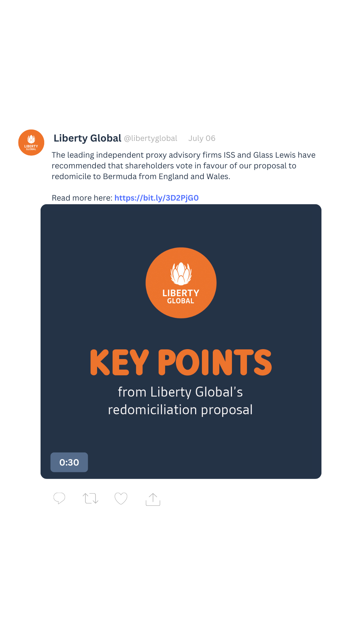Click the tweet text mentioning Glass Lewis
Screen dimensions: 362x644
(183, 155)
